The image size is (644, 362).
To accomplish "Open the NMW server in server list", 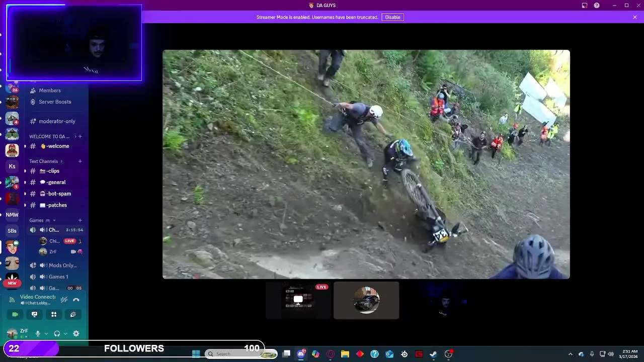I will (12, 215).
